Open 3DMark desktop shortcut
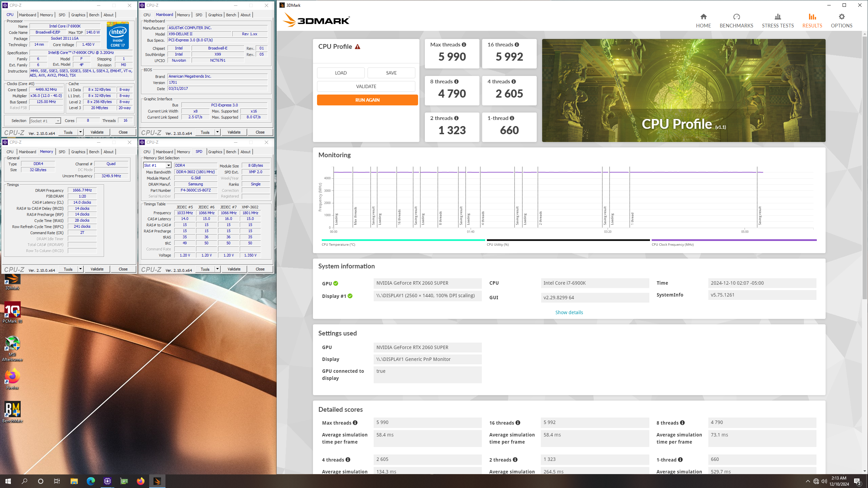Viewport: 868px width, 488px height. (12, 282)
